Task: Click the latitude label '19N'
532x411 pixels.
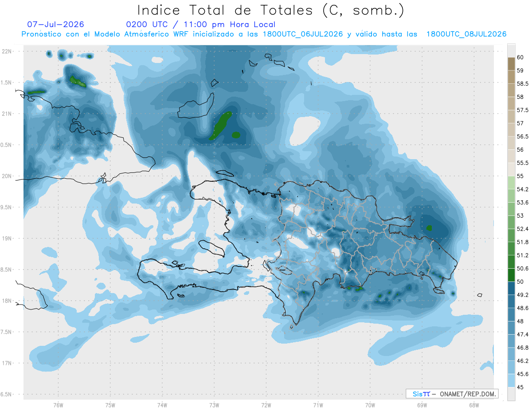Action: (x=7, y=239)
